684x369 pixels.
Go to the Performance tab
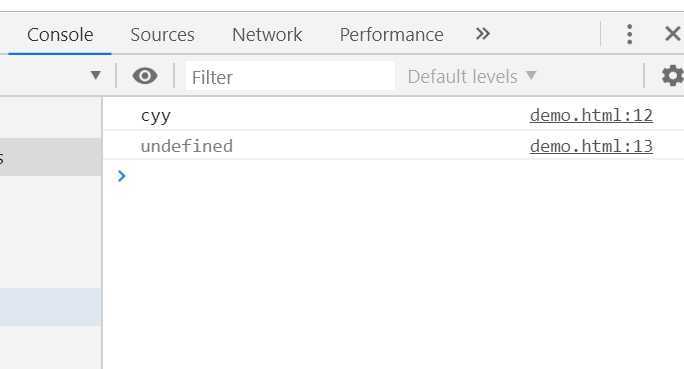click(391, 35)
